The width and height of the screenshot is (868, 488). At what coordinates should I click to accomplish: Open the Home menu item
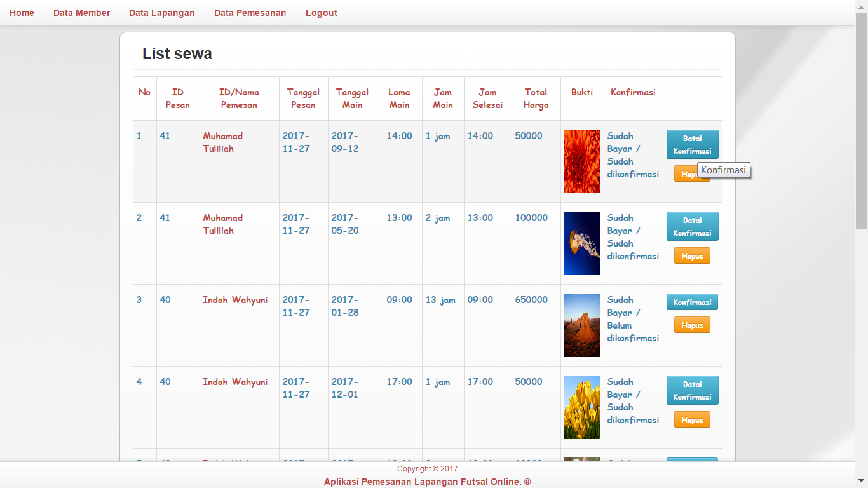coord(22,13)
